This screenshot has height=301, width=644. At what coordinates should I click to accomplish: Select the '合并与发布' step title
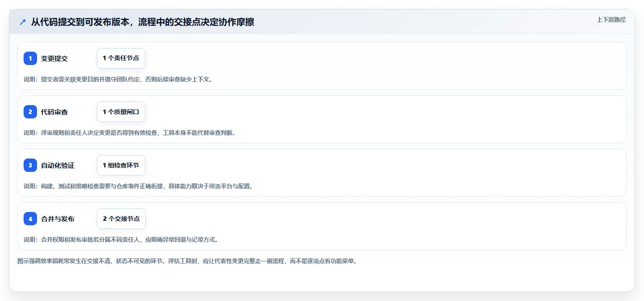click(x=58, y=219)
